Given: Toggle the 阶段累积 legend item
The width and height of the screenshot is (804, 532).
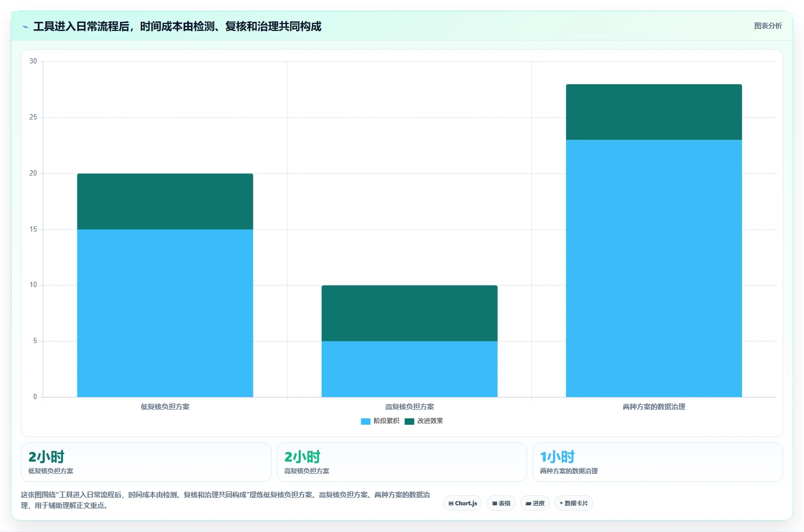Looking at the screenshot, I should coord(380,421).
